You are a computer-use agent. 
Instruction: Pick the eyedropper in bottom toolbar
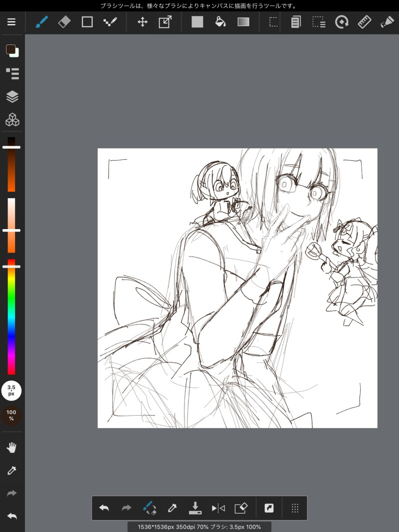(x=172, y=508)
